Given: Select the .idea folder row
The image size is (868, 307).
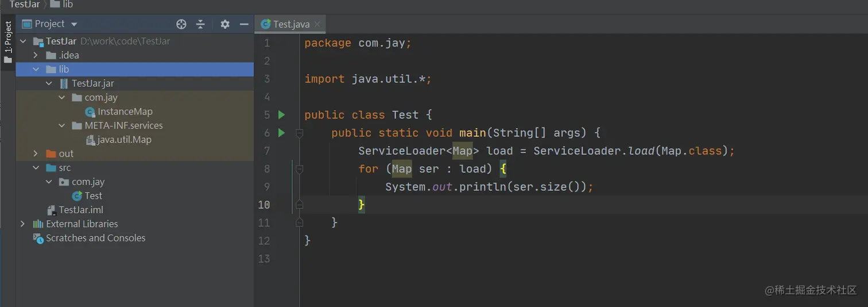Looking at the screenshot, I should point(135,55).
